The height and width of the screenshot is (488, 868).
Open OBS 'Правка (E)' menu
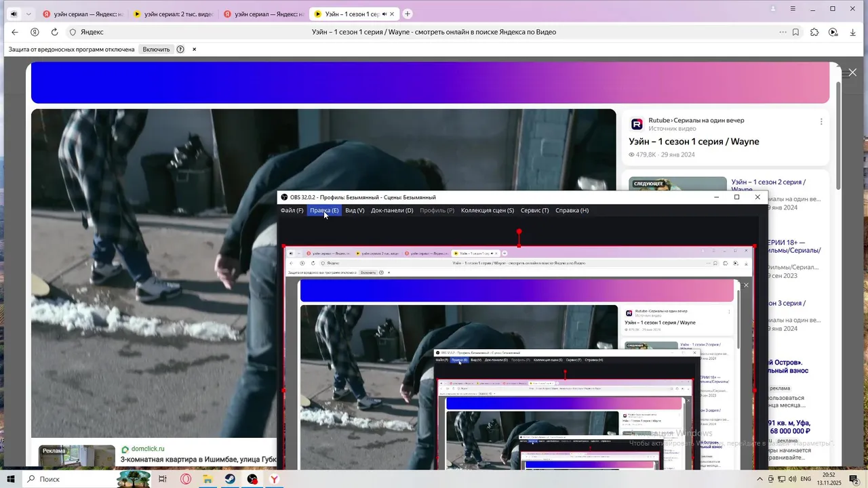coord(324,210)
